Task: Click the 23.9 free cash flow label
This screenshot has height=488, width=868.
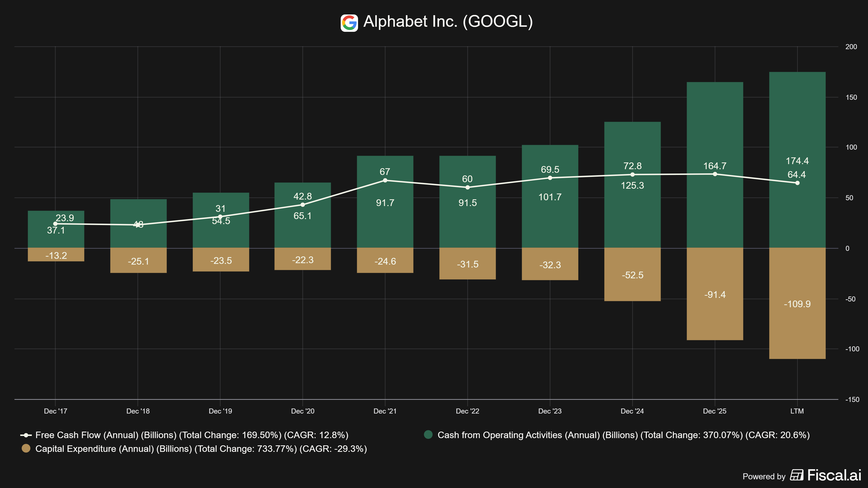Action: pyautogui.click(x=65, y=218)
